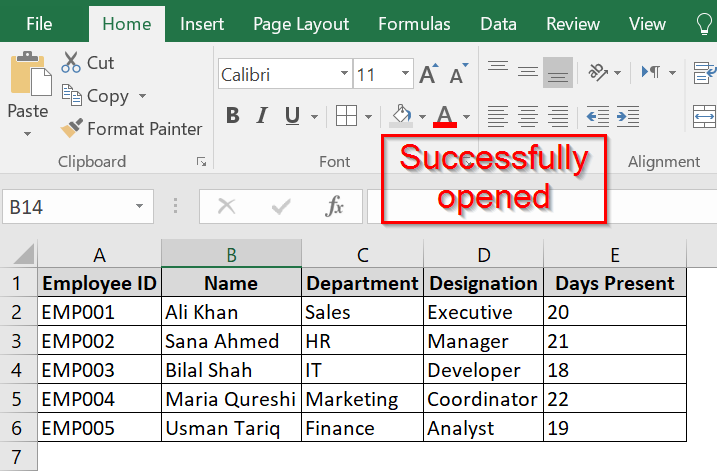Center text horizontally

pyautogui.click(x=528, y=116)
